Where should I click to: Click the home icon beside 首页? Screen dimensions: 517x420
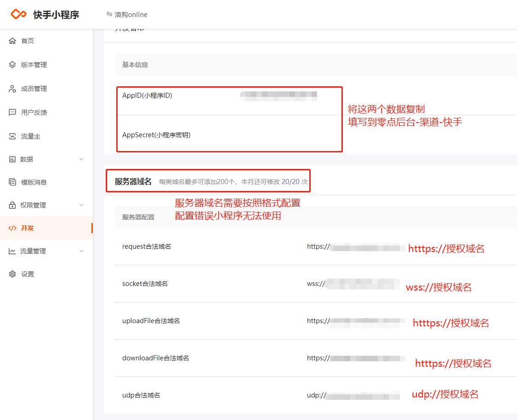12,41
